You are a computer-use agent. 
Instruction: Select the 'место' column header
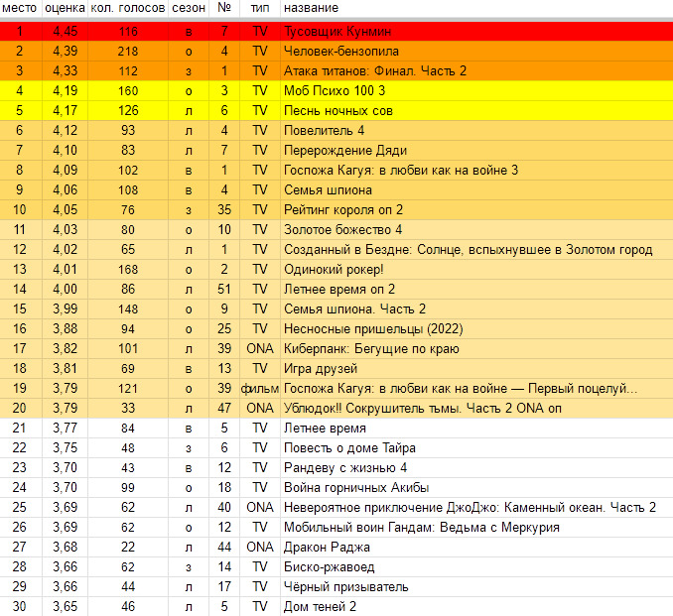pos(20,8)
